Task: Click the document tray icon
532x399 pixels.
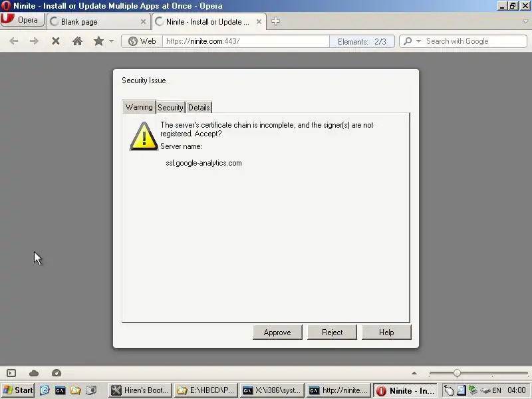Action: pyautogui.click(x=461, y=390)
